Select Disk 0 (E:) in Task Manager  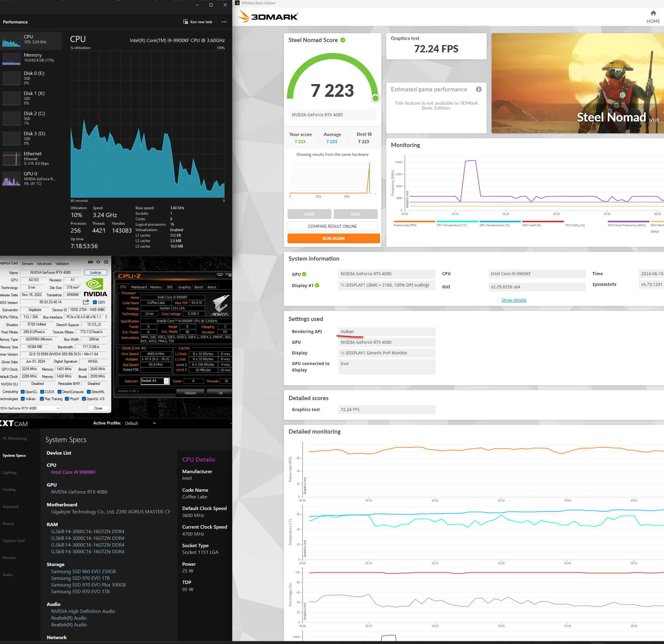[31, 78]
